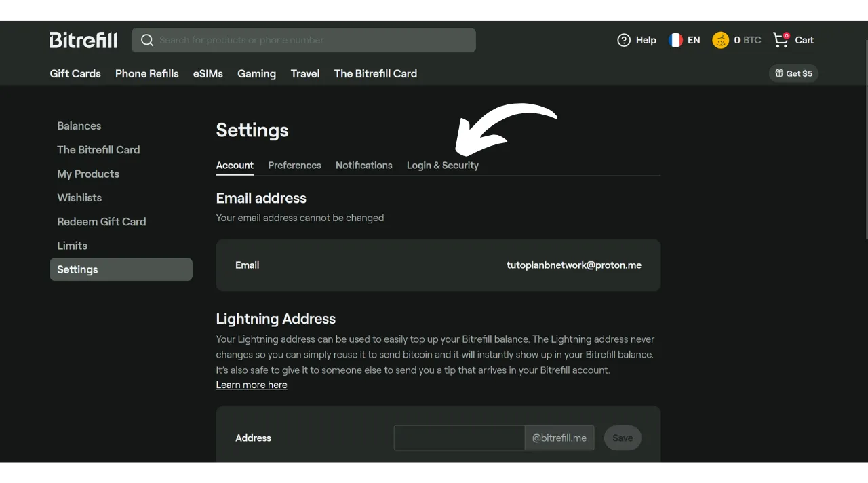Switch to the Account tab
The height and width of the screenshot is (483, 868).
[x=235, y=165]
